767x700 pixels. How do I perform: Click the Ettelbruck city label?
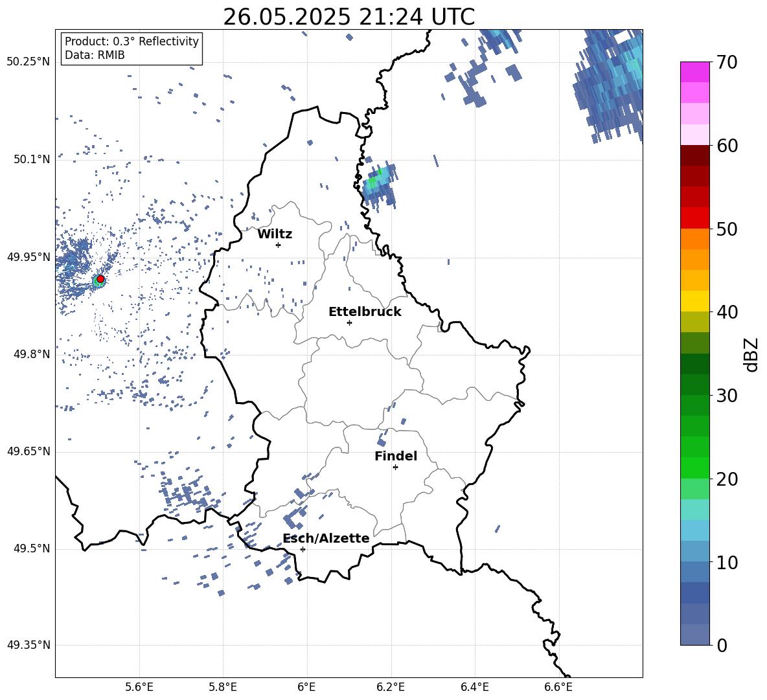[365, 312]
